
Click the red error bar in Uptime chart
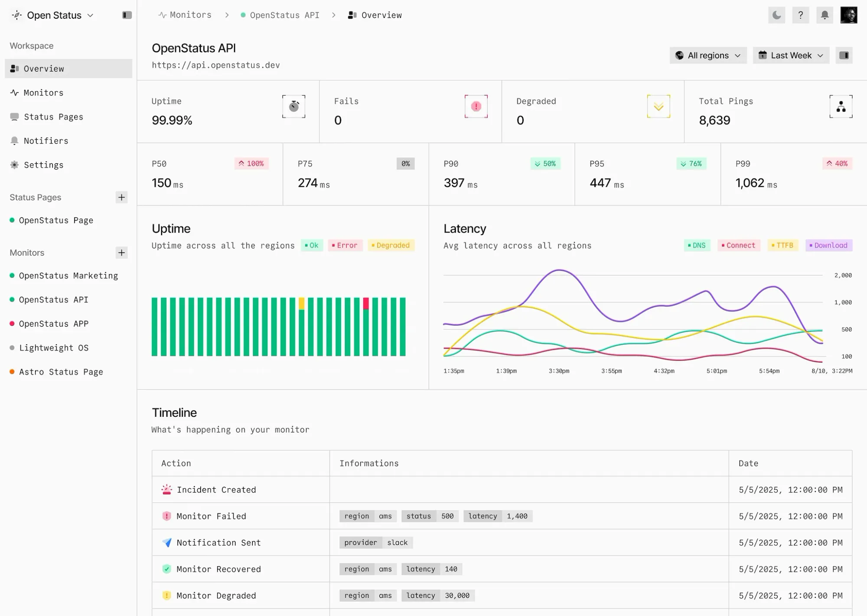(x=366, y=303)
